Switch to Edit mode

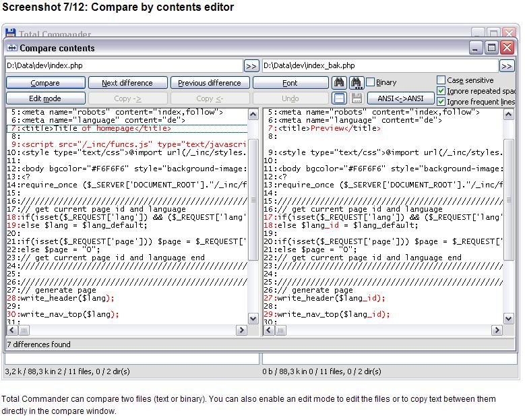pyautogui.click(x=46, y=98)
